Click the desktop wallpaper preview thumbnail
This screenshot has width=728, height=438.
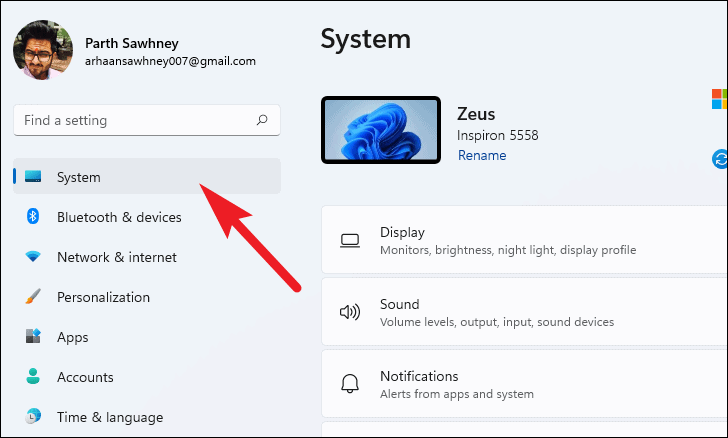click(381, 130)
